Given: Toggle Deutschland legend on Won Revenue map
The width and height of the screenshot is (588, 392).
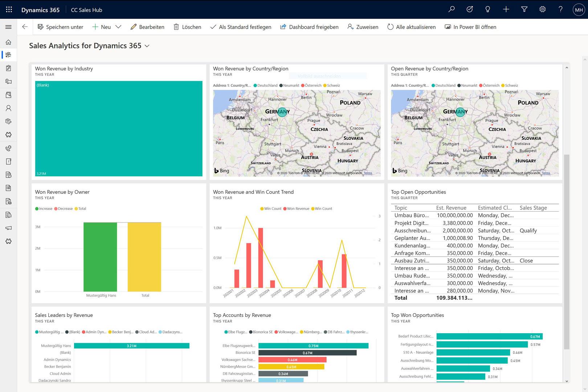Looking at the screenshot, I should tap(265, 86).
